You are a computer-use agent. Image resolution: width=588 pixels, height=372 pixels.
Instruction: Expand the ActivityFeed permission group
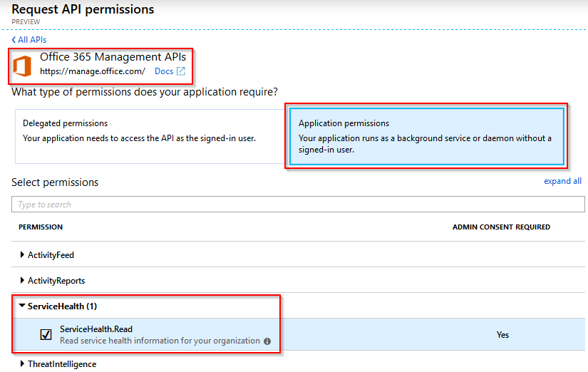click(47, 255)
